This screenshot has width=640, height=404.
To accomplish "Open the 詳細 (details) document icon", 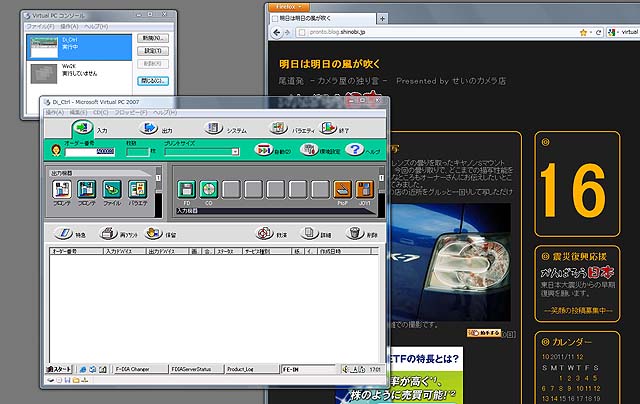I will [x=309, y=233].
